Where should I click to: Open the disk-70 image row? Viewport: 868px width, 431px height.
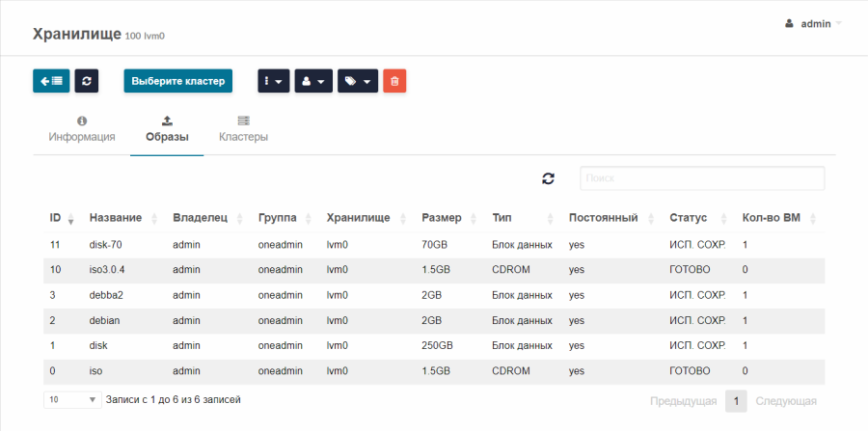(434, 245)
